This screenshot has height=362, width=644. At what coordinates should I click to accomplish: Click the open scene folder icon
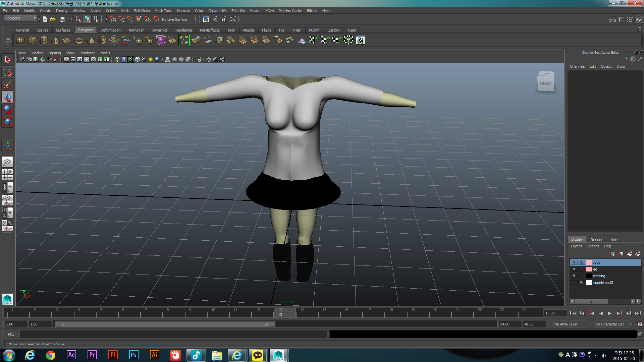(x=53, y=19)
